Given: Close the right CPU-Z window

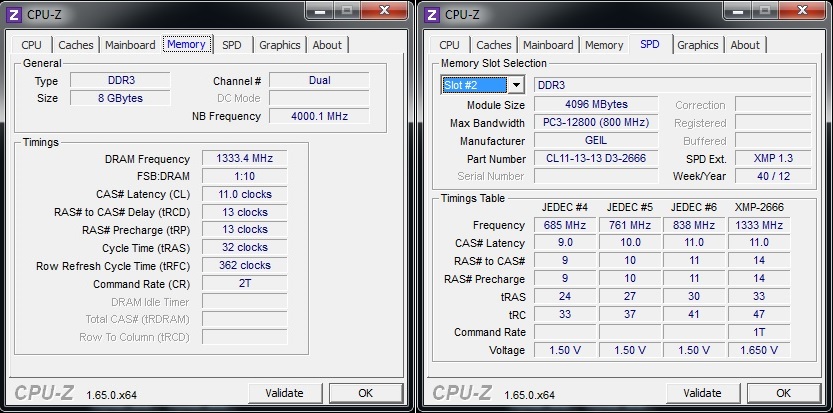Looking at the screenshot, I should pyautogui.click(x=804, y=11).
